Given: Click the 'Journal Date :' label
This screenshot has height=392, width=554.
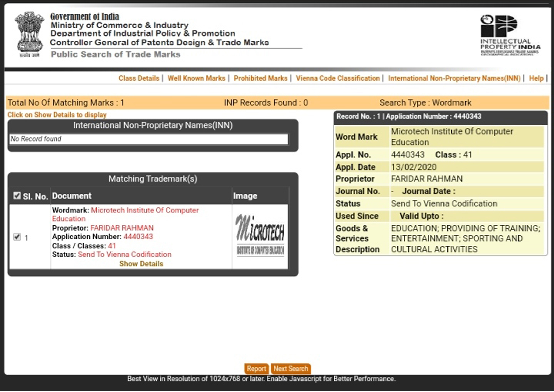Looking at the screenshot, I should [x=429, y=191].
